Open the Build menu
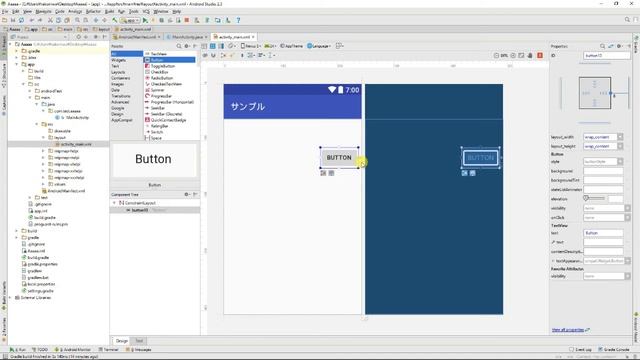Image resolution: width=640 pixels, height=360 pixels. click(109, 11)
